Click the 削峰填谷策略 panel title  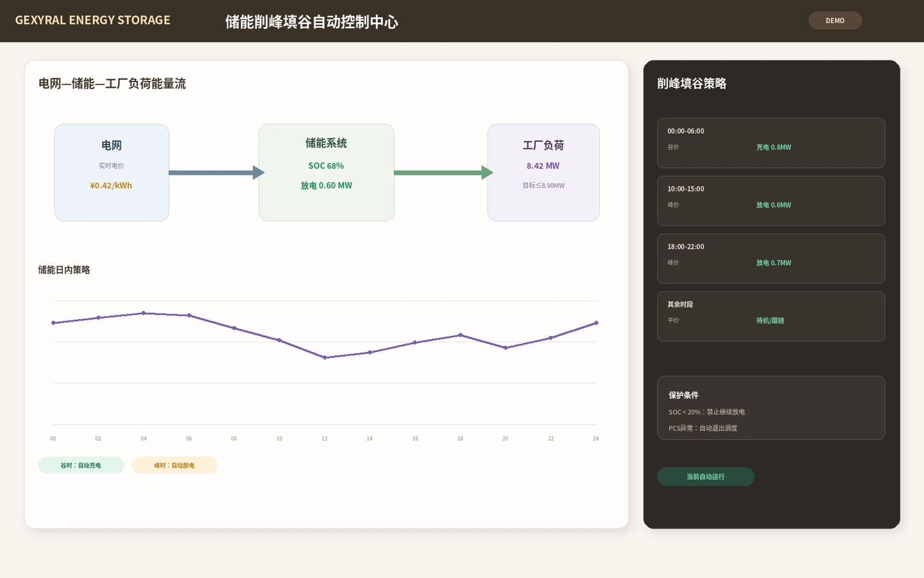pyautogui.click(x=692, y=83)
